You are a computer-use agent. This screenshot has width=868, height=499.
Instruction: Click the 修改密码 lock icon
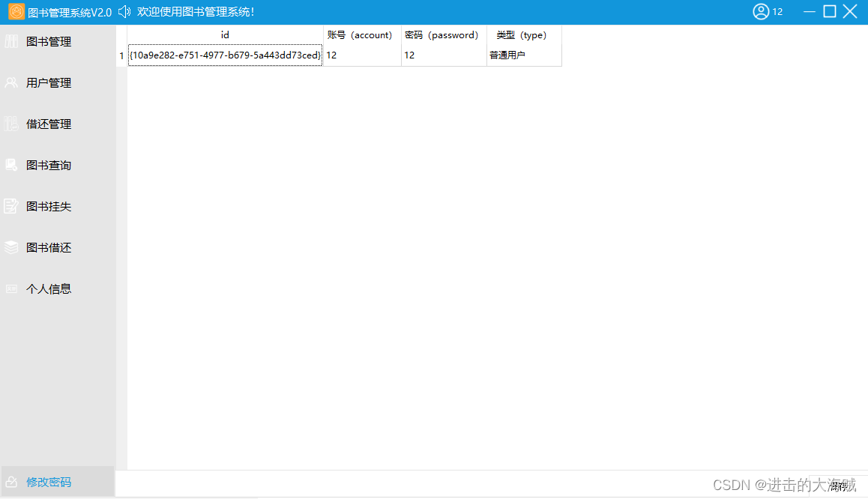(x=12, y=482)
